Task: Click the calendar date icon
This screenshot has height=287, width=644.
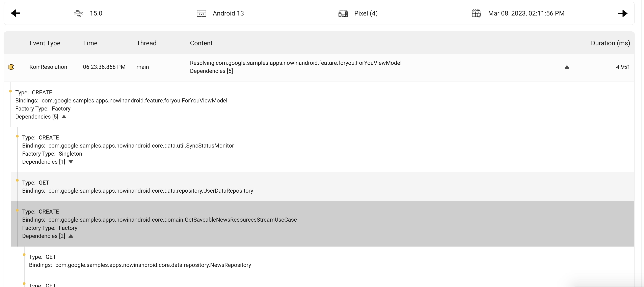Action: pyautogui.click(x=477, y=13)
